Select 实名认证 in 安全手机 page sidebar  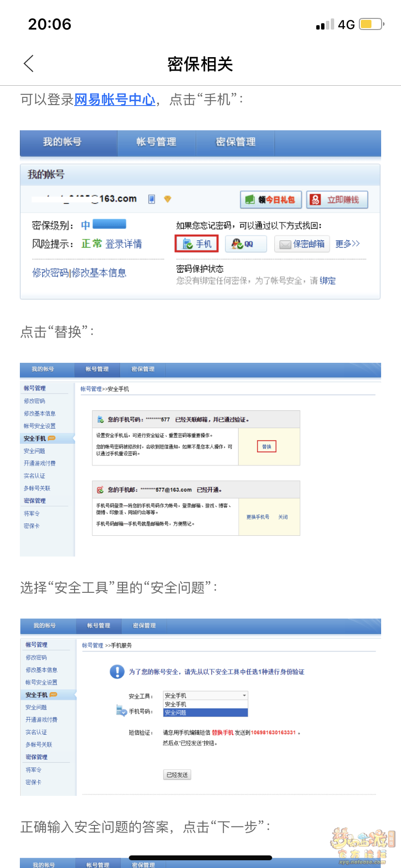[34, 476]
